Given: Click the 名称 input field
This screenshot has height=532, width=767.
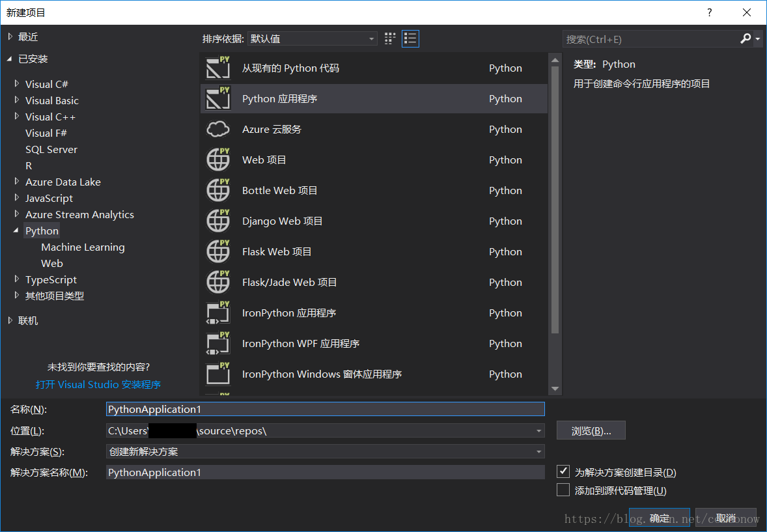Looking at the screenshot, I should coord(326,409).
